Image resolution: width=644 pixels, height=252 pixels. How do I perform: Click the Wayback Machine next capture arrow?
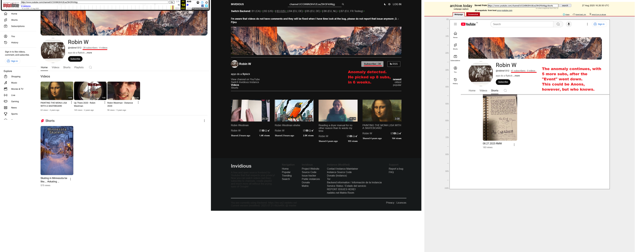click(188, 5)
